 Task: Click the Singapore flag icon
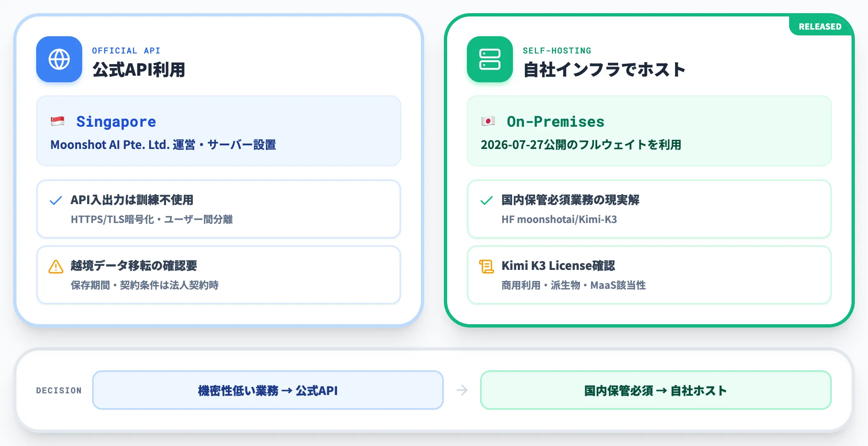tap(58, 121)
